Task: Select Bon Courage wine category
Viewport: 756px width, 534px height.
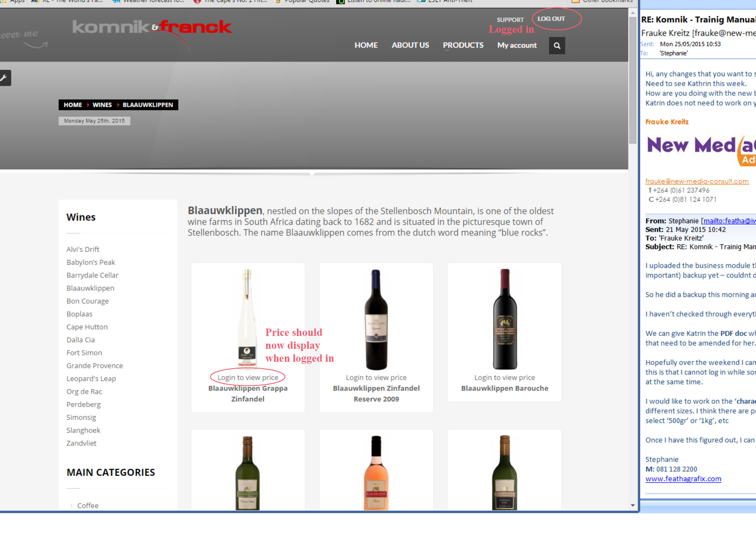Action: [87, 301]
